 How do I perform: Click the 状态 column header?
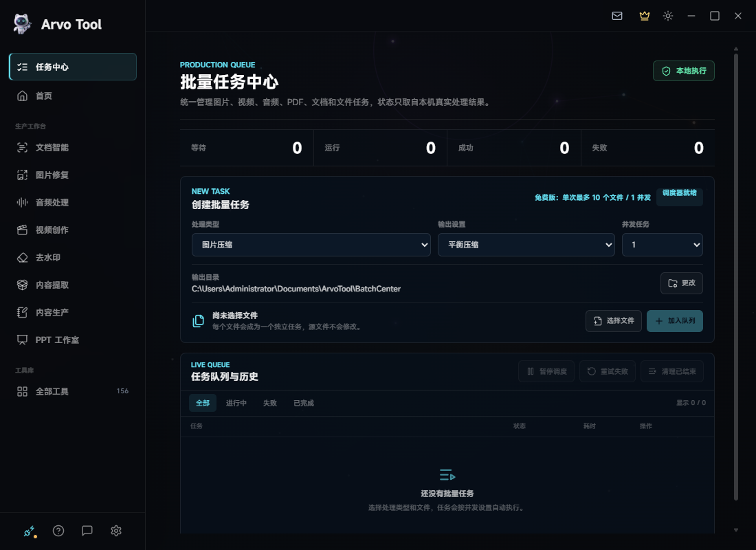coord(520,426)
